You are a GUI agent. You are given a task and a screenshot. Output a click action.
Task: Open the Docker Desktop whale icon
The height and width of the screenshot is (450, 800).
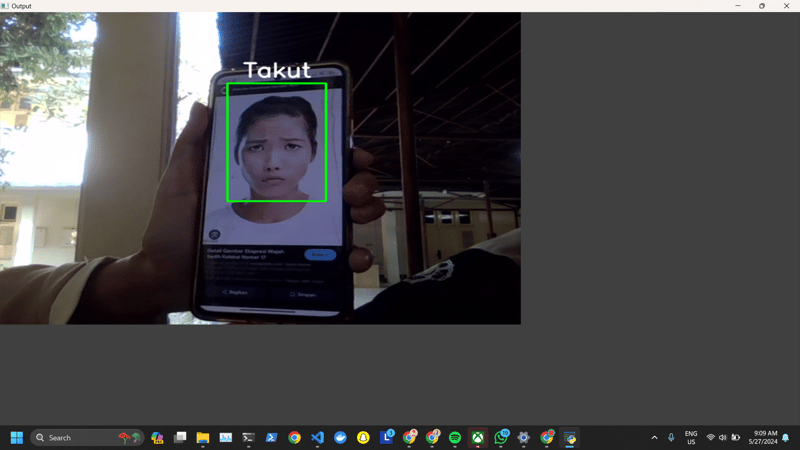click(340, 438)
